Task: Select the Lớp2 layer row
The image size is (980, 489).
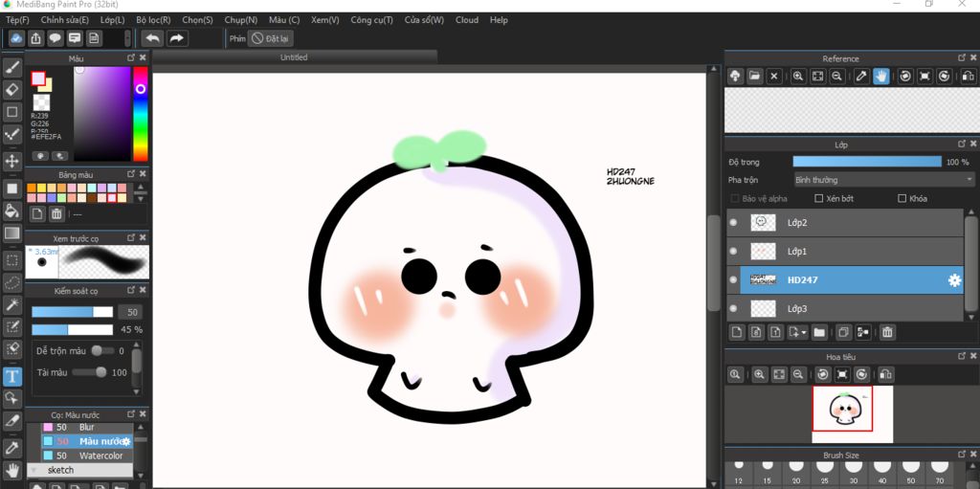Action: 846,223
